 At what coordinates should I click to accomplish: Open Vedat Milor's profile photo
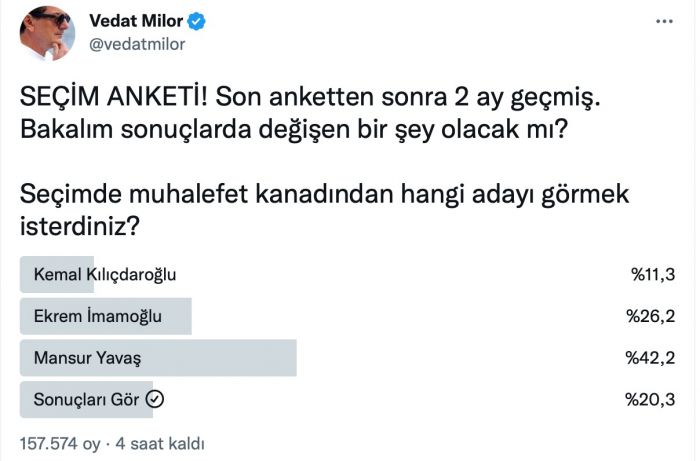click(45, 32)
